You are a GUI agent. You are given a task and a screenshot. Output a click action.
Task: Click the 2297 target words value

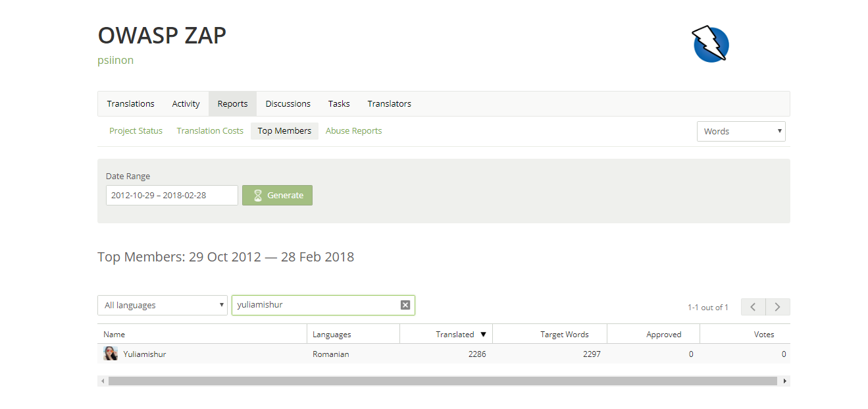tap(592, 354)
